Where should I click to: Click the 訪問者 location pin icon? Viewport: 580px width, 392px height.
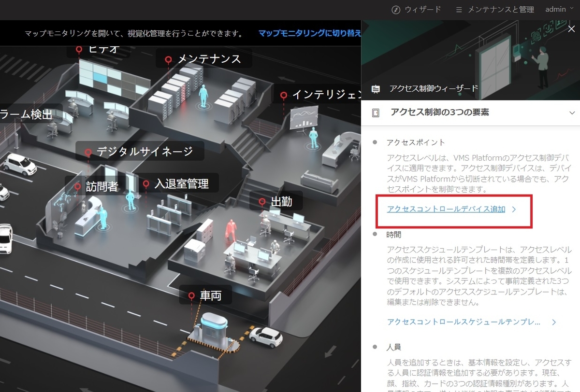pos(78,186)
